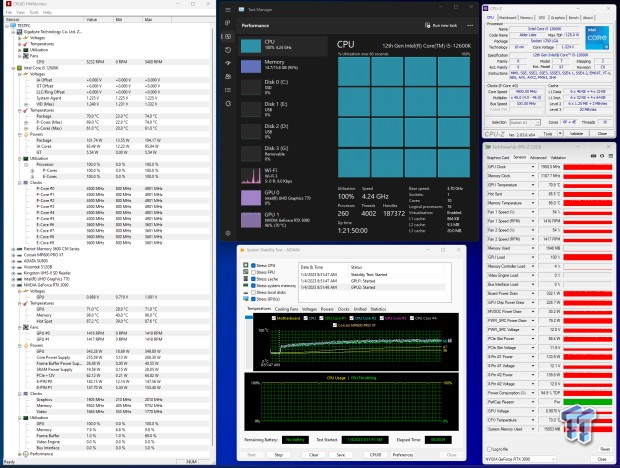Toggle Motherboard graph checkbox in AIDA64
Viewport: 620px width, 468px height.
274,318
